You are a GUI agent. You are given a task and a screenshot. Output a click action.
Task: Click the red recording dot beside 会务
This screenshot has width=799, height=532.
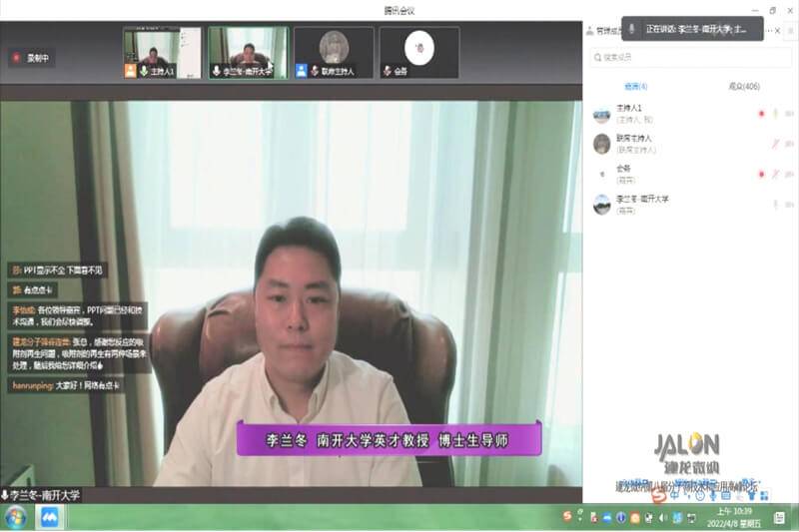point(760,174)
